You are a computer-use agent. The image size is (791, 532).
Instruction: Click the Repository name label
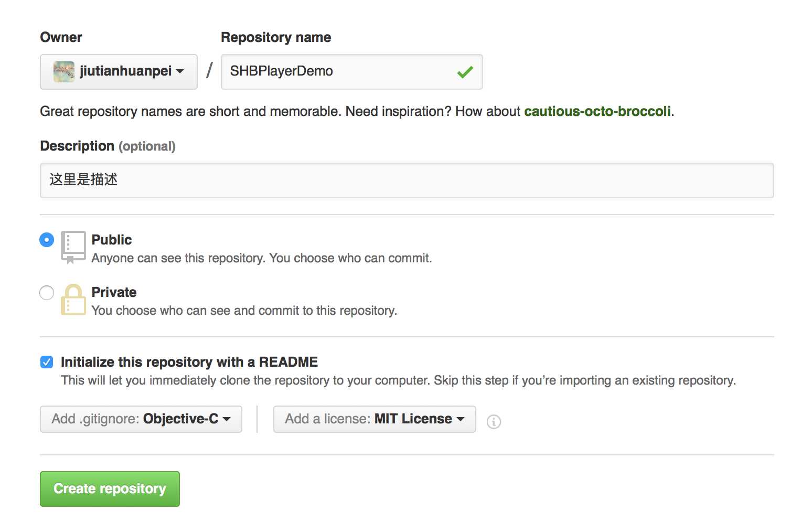[276, 37]
